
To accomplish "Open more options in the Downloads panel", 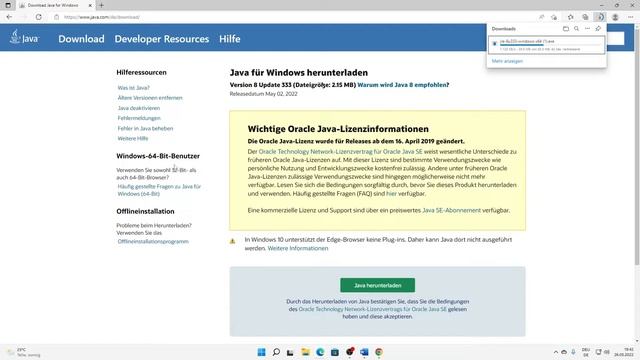I will tap(587, 29).
